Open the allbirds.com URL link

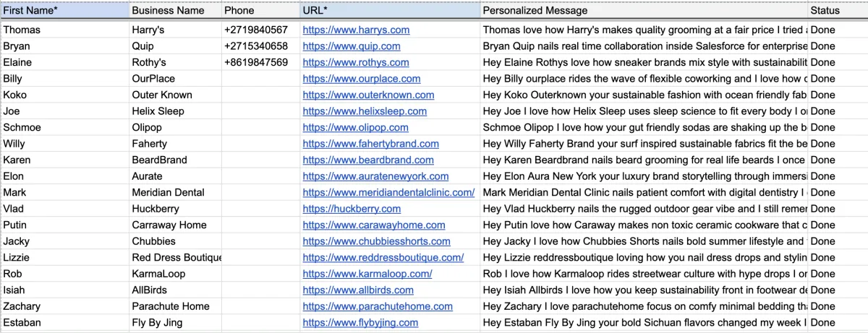(358, 290)
